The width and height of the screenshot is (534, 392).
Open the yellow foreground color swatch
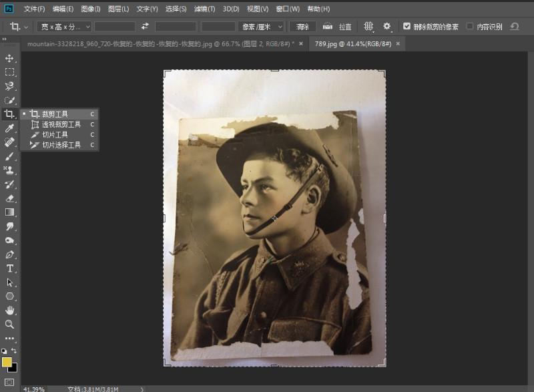[x=7, y=361]
